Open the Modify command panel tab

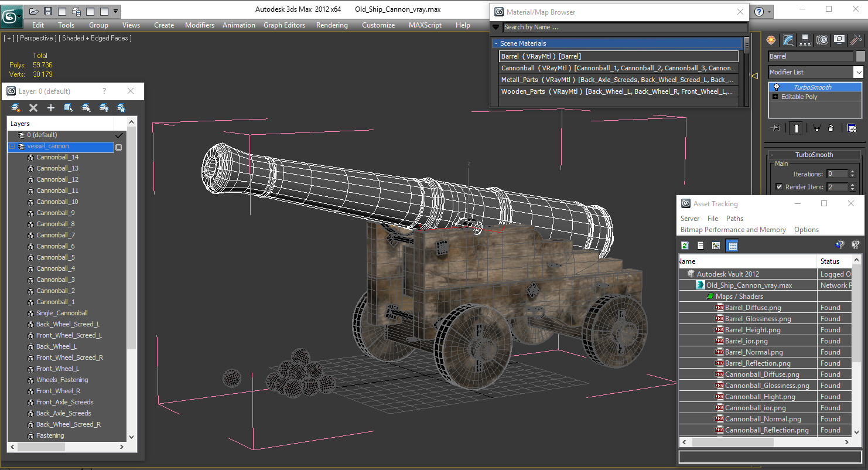click(x=788, y=40)
